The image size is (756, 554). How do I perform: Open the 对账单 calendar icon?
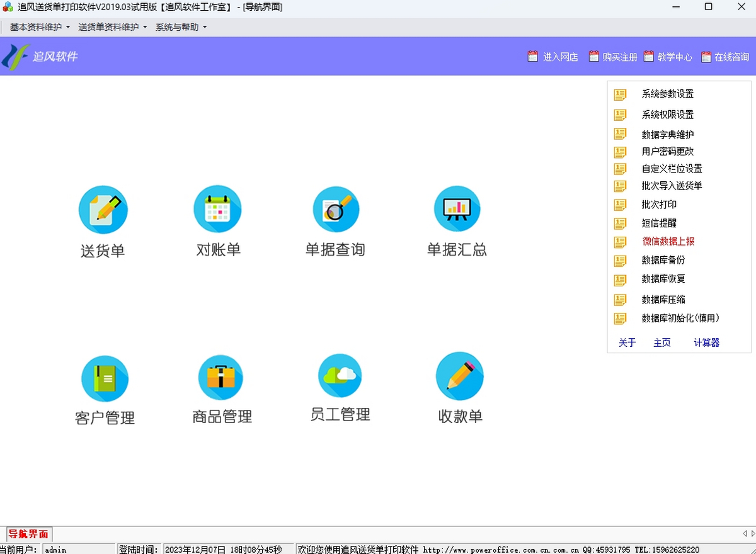[x=217, y=209]
